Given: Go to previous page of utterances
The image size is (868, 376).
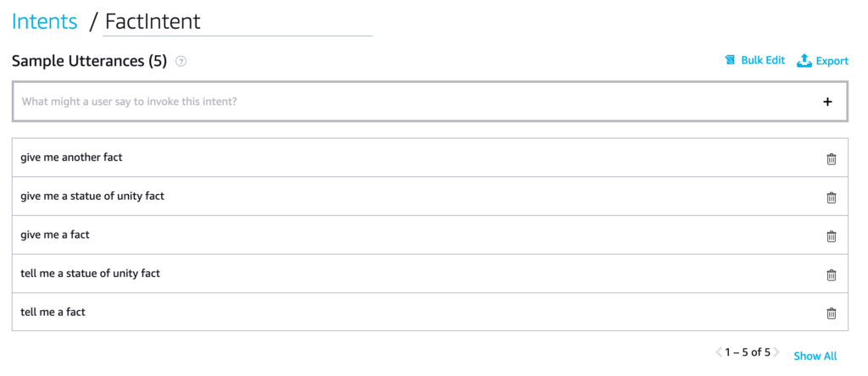Looking at the screenshot, I should 719,352.
